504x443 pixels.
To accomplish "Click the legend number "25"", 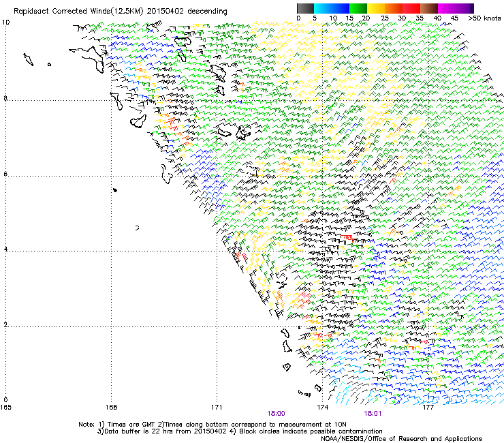I will pyautogui.click(x=385, y=18).
